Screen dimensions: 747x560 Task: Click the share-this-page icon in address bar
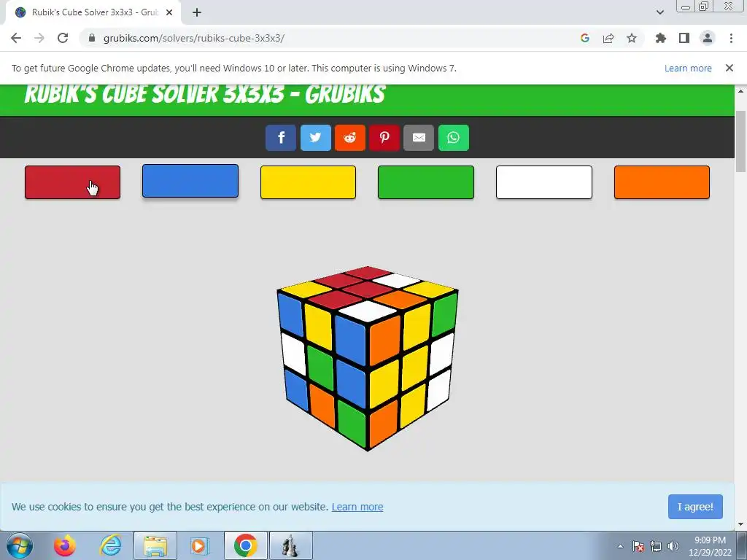608,38
